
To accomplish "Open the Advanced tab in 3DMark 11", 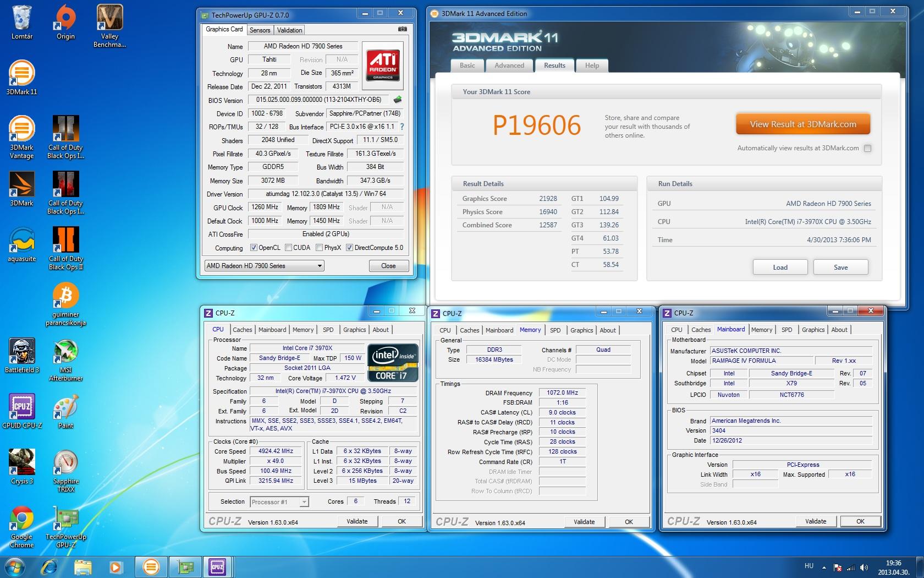I will tap(509, 66).
